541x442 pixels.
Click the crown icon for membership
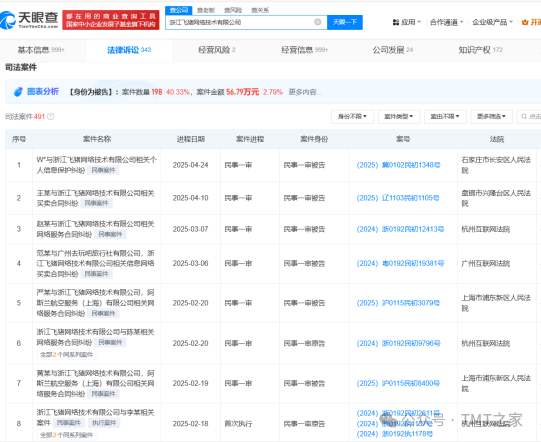(525, 22)
